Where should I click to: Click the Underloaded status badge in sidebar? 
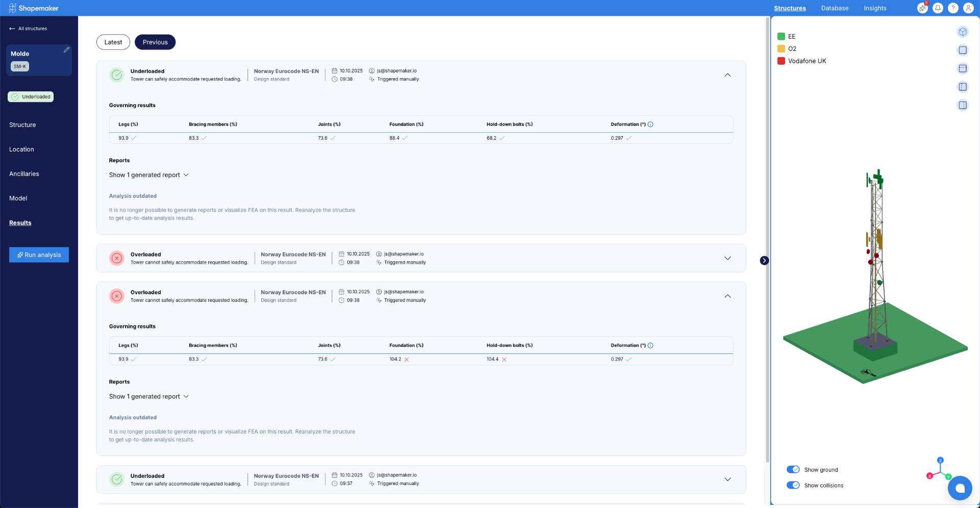coord(31,97)
